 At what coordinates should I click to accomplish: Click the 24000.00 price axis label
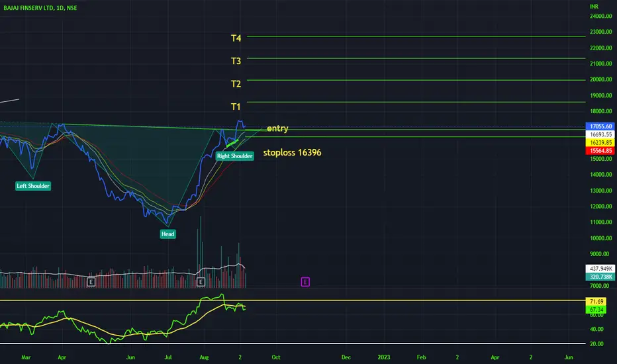coord(601,16)
